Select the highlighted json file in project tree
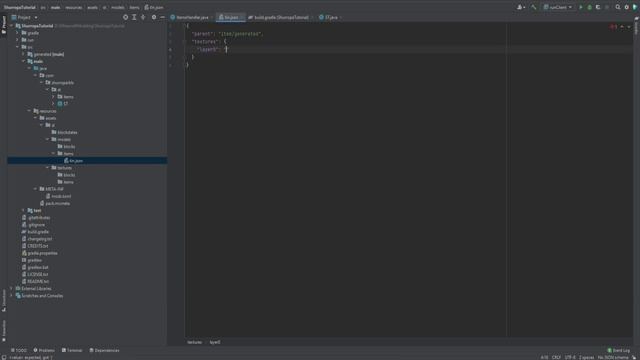The height and width of the screenshot is (360, 640). pos(87,160)
